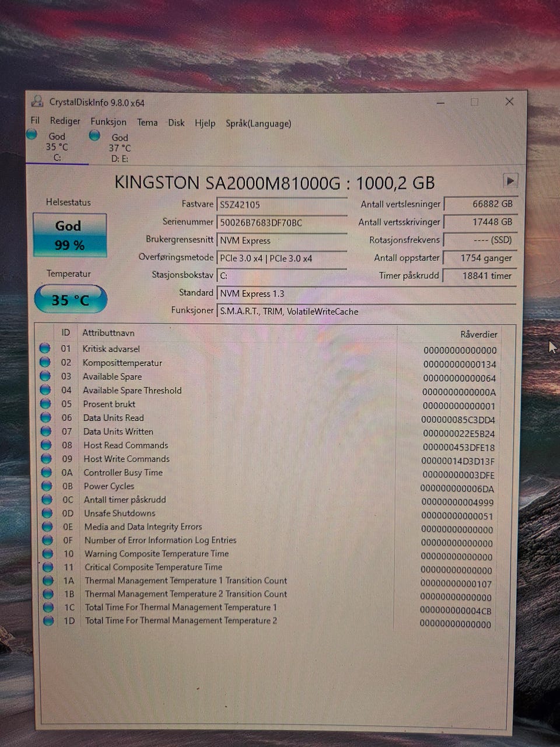The height and width of the screenshot is (747, 560).
Task: Select the raw value 000000085C3DD4
Action: coord(459,420)
